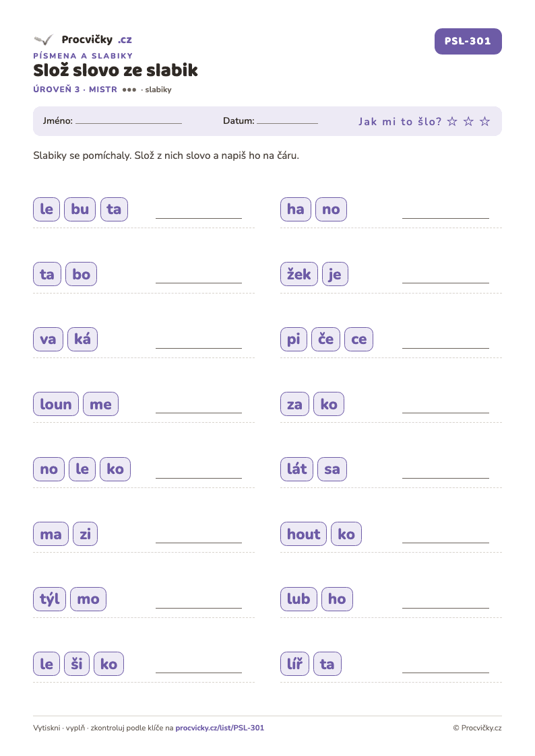Click the 'hout' syllable tile
The height and width of the screenshot is (756, 535).
(x=303, y=534)
